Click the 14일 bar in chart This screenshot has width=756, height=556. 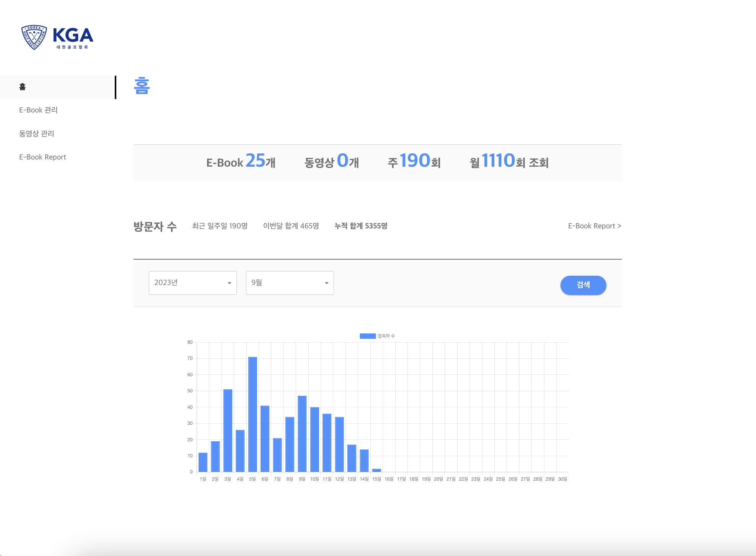click(x=364, y=460)
